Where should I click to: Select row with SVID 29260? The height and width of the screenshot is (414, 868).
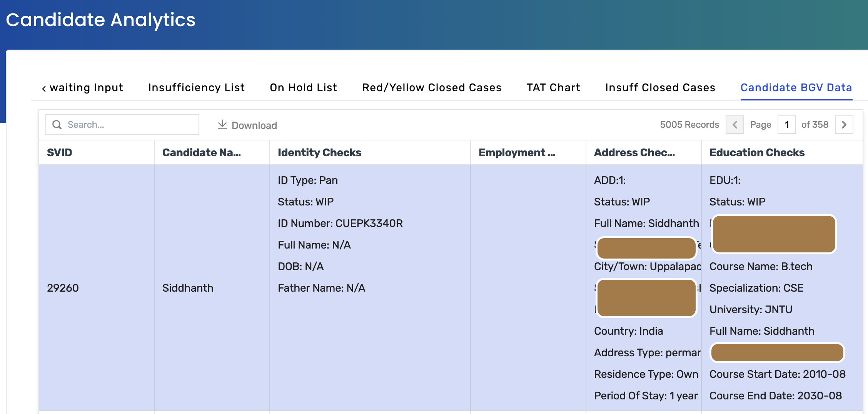tap(63, 288)
